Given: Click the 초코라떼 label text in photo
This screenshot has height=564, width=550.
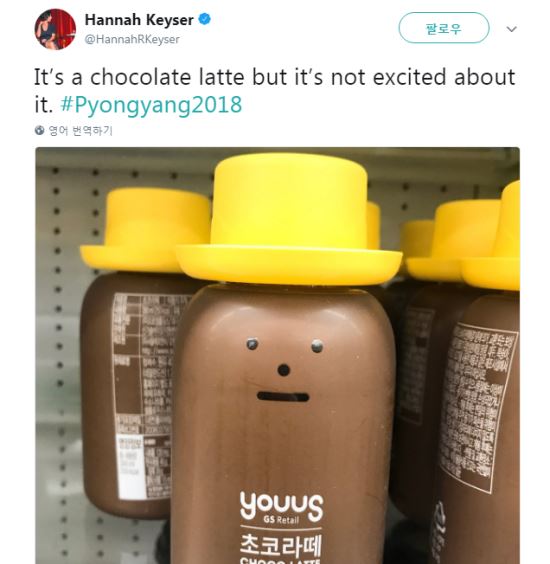Looking at the screenshot, I should 281,545.
